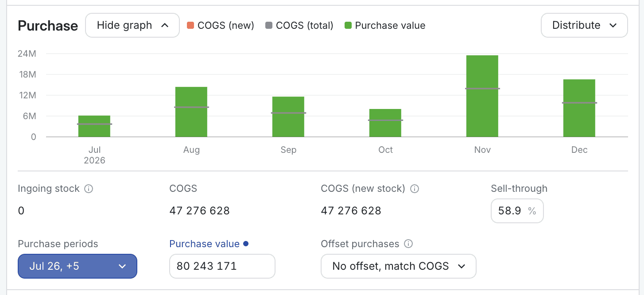Screen dimensions: 644x295
Task: Focus the Purchase value input 80 243 171
Action: (222, 266)
